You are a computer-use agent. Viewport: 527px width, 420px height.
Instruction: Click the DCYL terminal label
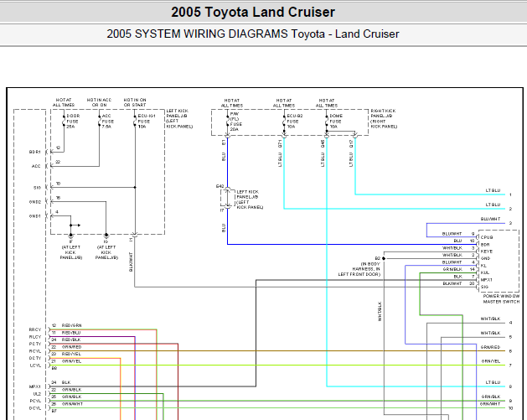tap(35, 408)
